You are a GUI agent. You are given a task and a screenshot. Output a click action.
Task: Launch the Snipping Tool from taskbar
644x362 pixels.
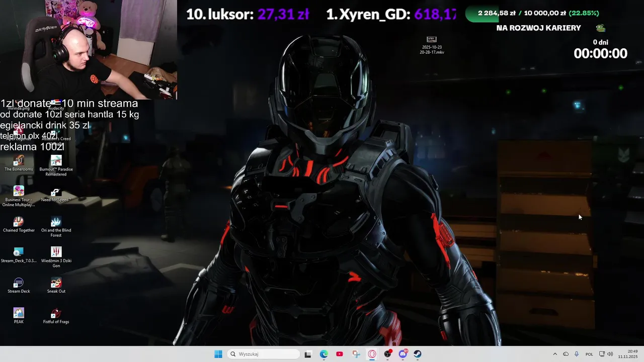[x=356, y=354]
